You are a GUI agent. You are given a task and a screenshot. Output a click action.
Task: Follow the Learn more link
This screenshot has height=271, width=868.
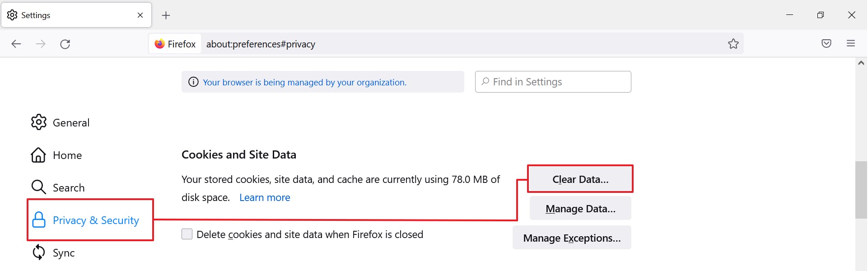(x=265, y=197)
